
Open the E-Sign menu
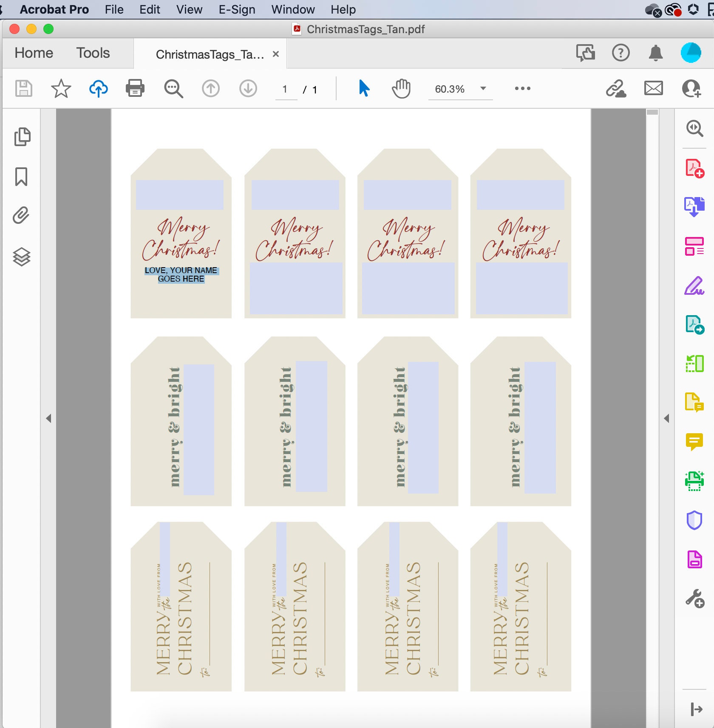point(237,9)
